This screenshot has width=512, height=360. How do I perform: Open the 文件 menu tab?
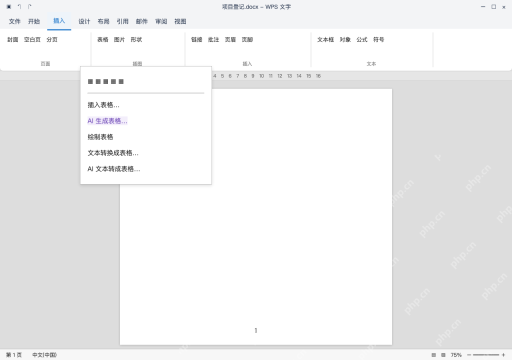[x=15, y=21]
